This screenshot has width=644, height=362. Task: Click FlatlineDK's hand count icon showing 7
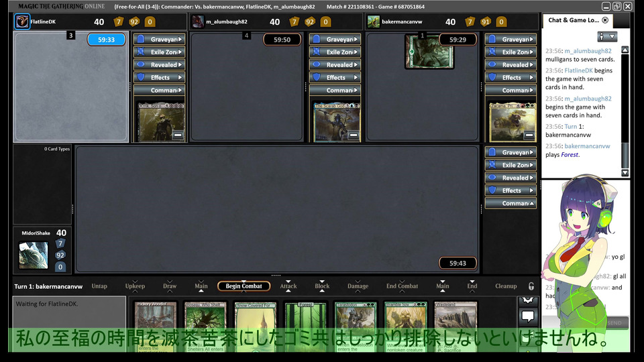pos(118,21)
